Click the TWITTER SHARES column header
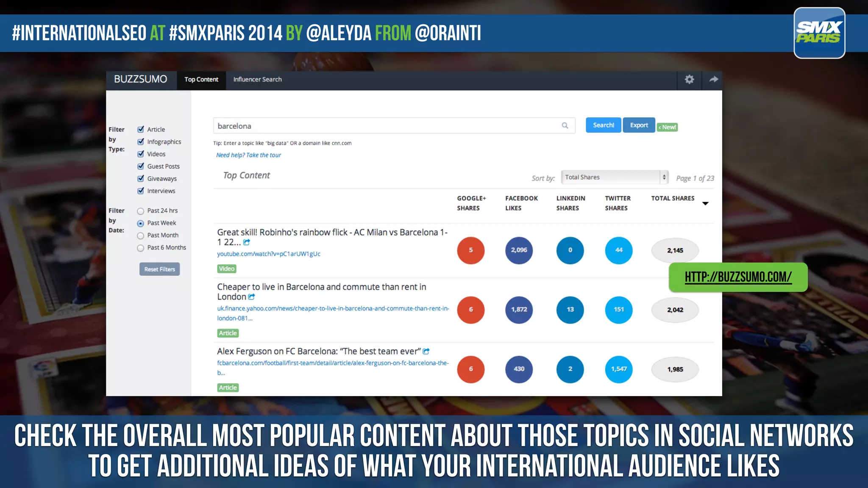The width and height of the screenshot is (868, 488). coord(618,203)
